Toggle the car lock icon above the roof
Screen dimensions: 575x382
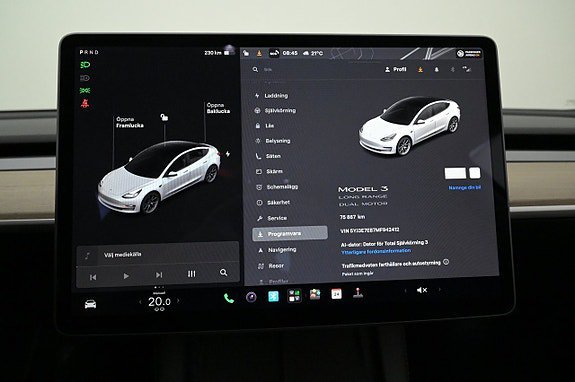(x=164, y=117)
